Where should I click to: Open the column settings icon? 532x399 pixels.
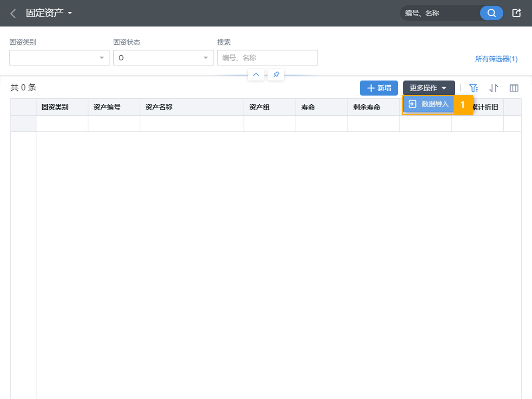(x=514, y=88)
